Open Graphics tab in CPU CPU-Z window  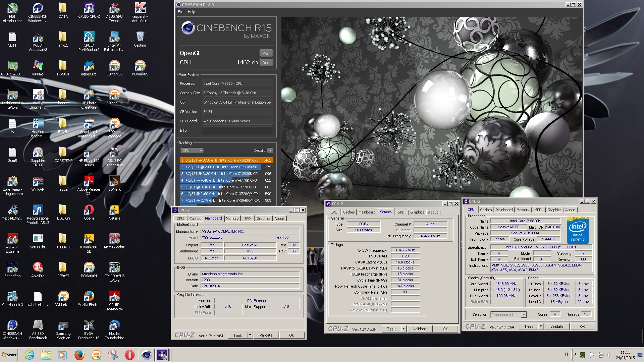tap(554, 210)
